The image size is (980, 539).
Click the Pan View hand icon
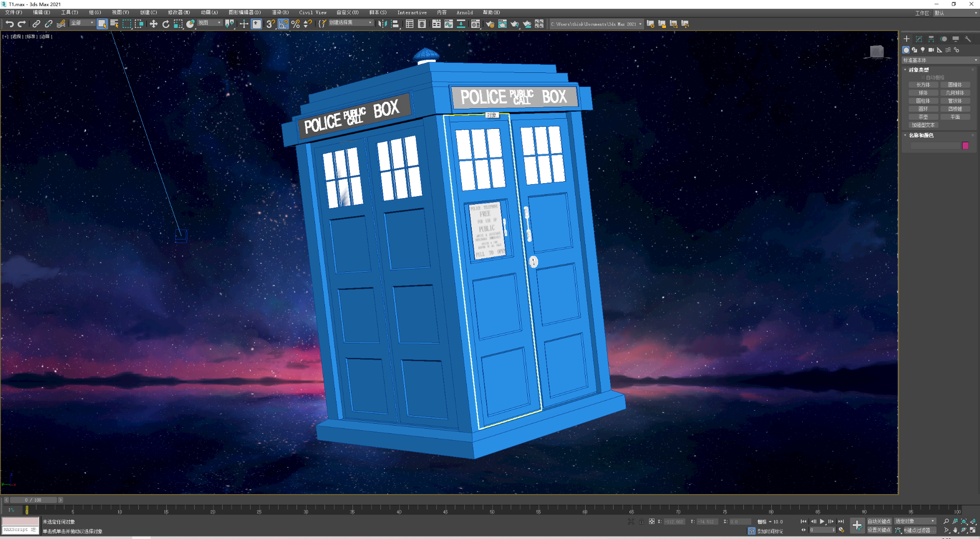(955, 530)
